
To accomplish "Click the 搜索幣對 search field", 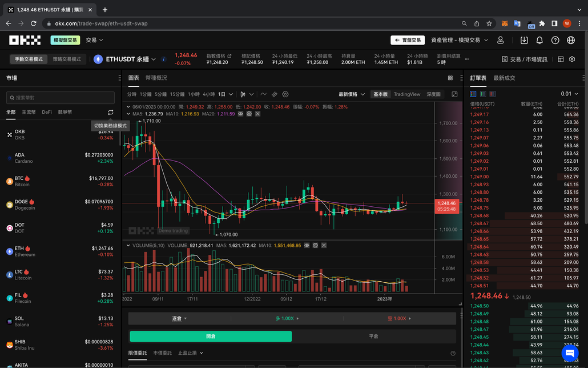I will (61, 98).
